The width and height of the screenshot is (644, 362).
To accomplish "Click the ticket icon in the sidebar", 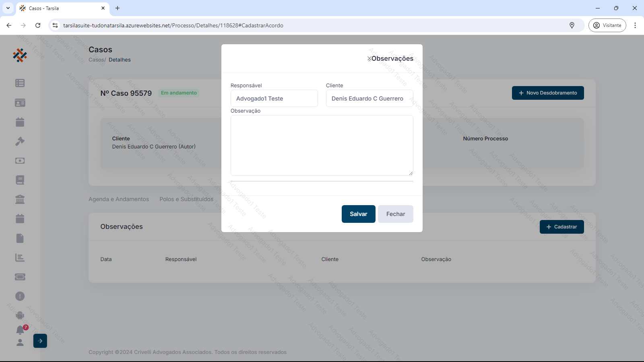I will tap(20, 277).
